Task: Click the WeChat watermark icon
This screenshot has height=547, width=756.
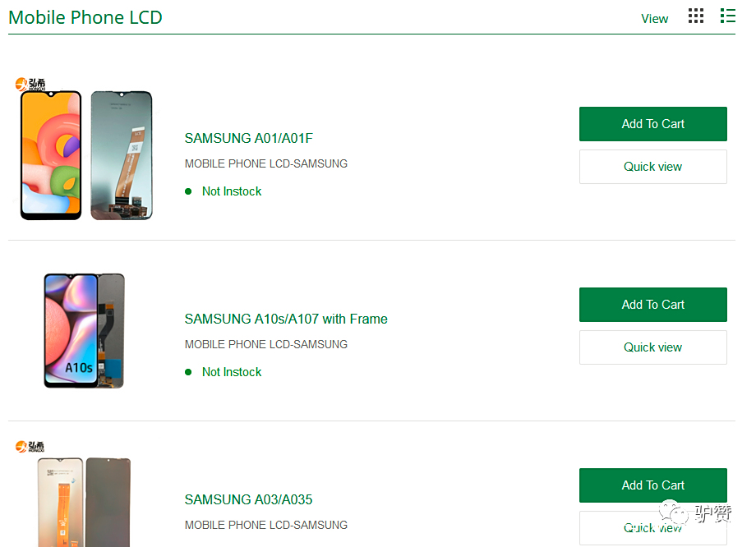Action: (673, 512)
